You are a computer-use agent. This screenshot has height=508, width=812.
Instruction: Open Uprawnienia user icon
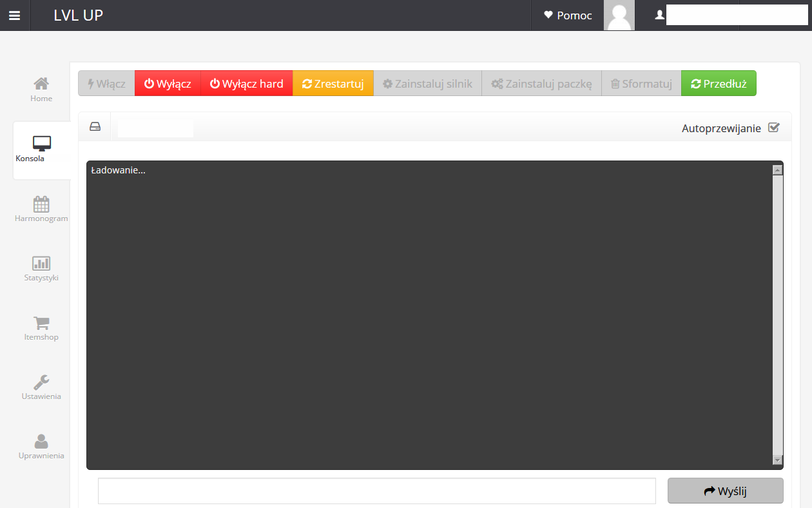coord(41,441)
